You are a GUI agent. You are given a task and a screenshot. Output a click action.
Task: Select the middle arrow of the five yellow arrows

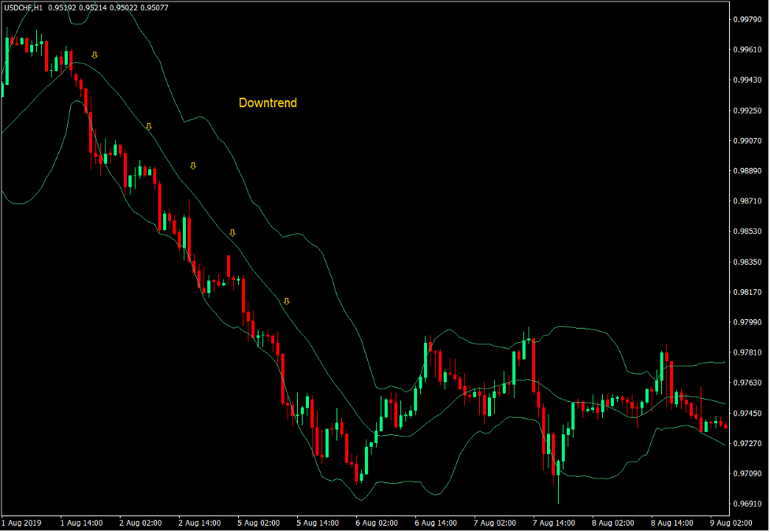(192, 166)
